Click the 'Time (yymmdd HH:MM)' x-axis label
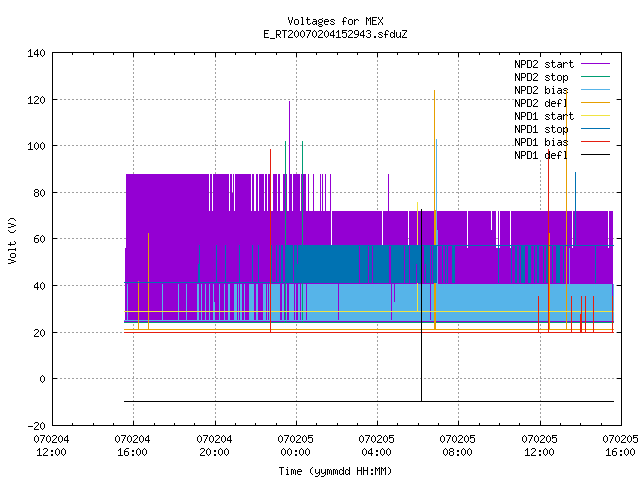640x480 pixels. (335, 471)
